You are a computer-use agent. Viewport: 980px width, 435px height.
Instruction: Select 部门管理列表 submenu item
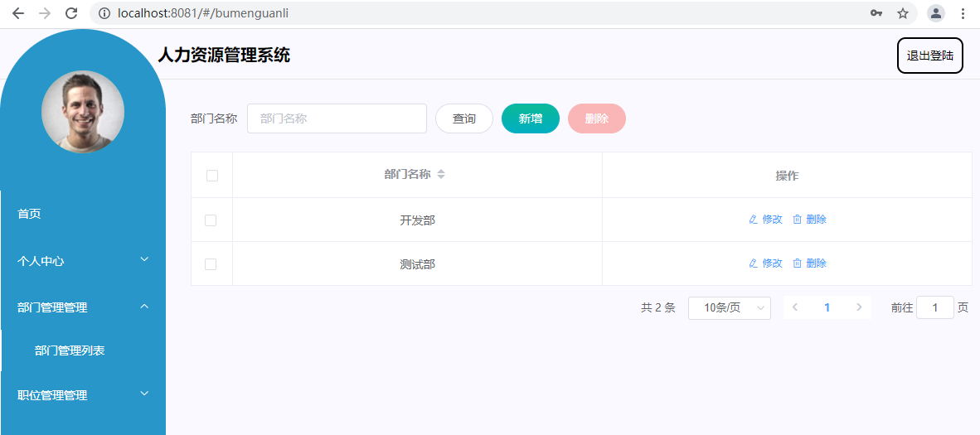70,350
